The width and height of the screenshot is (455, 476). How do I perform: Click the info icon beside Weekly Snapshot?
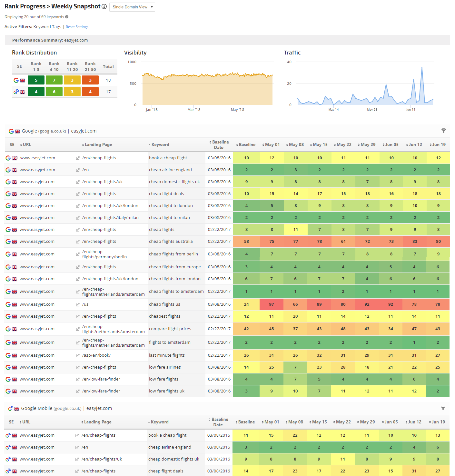point(104,6)
